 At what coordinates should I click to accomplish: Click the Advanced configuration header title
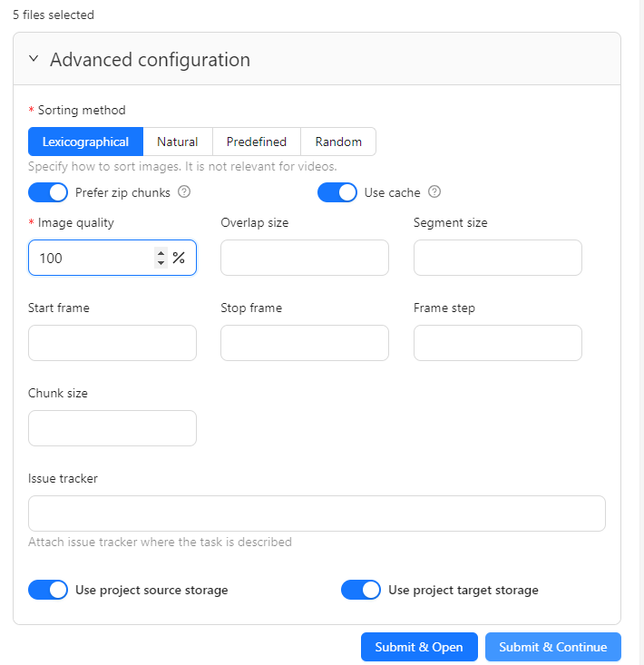[150, 59]
